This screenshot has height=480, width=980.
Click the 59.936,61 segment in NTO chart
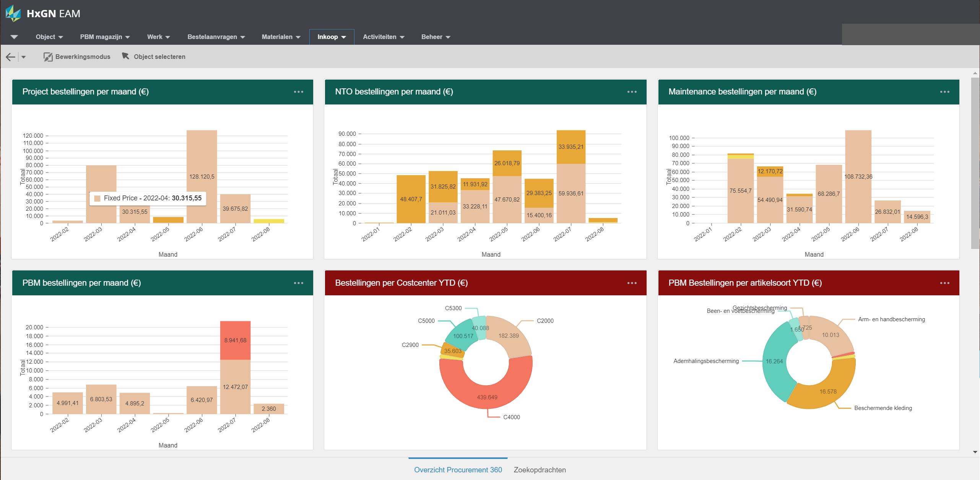click(571, 194)
